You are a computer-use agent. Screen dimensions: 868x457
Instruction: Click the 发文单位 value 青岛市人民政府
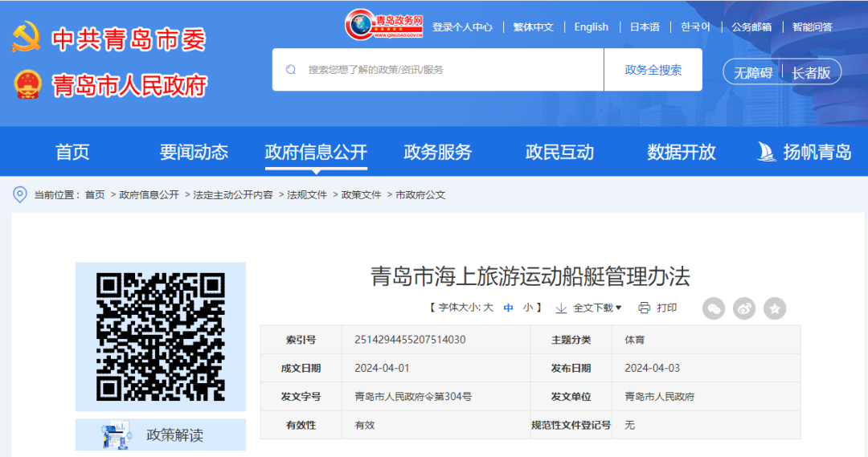point(659,397)
